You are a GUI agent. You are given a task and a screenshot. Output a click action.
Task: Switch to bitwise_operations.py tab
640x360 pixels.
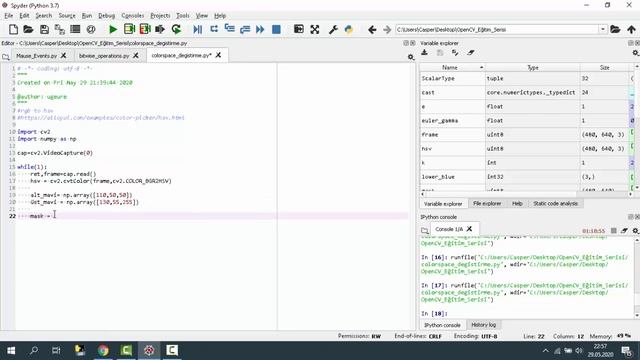pyautogui.click(x=104, y=56)
